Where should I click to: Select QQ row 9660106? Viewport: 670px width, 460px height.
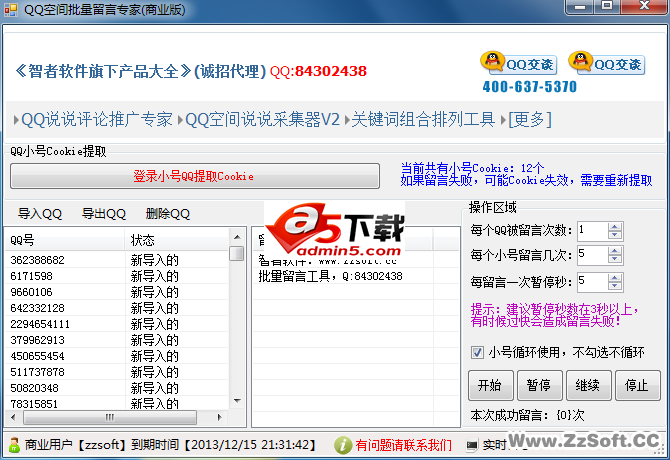pyautogui.click(x=117, y=292)
